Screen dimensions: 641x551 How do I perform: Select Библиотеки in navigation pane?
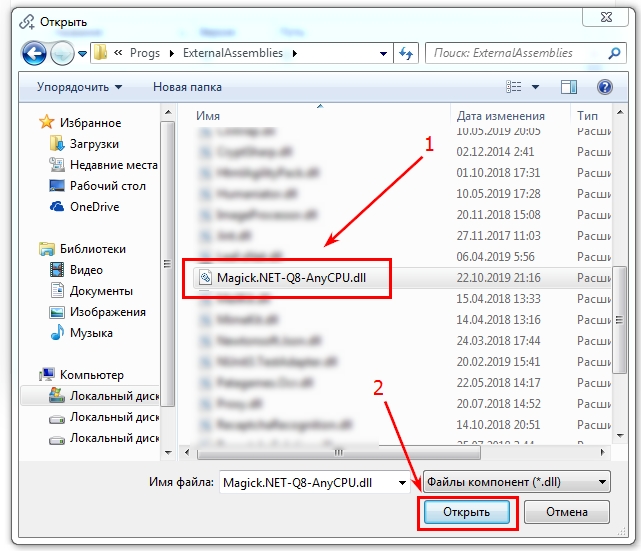(x=93, y=249)
